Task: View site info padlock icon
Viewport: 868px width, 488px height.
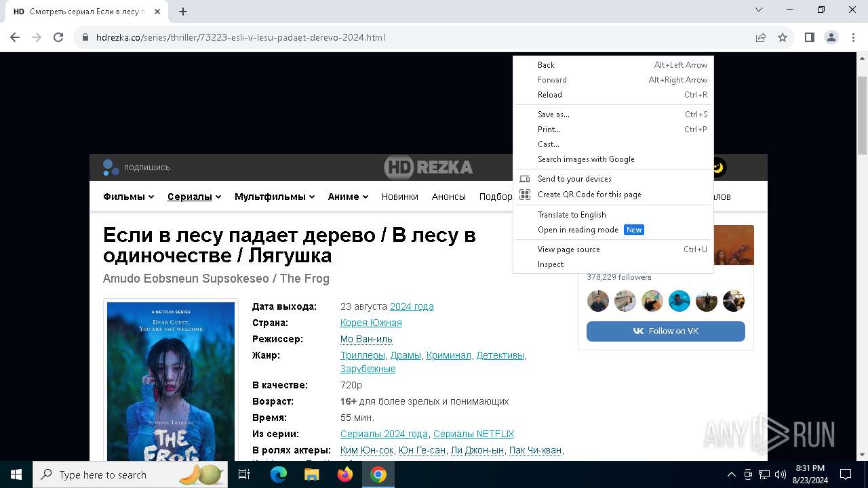Action: [85, 37]
